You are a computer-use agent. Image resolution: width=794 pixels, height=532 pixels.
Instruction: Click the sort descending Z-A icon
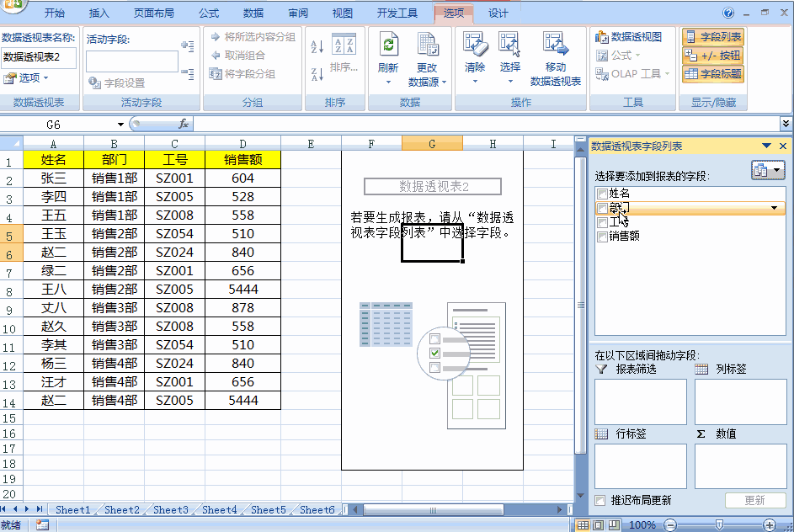point(317,75)
